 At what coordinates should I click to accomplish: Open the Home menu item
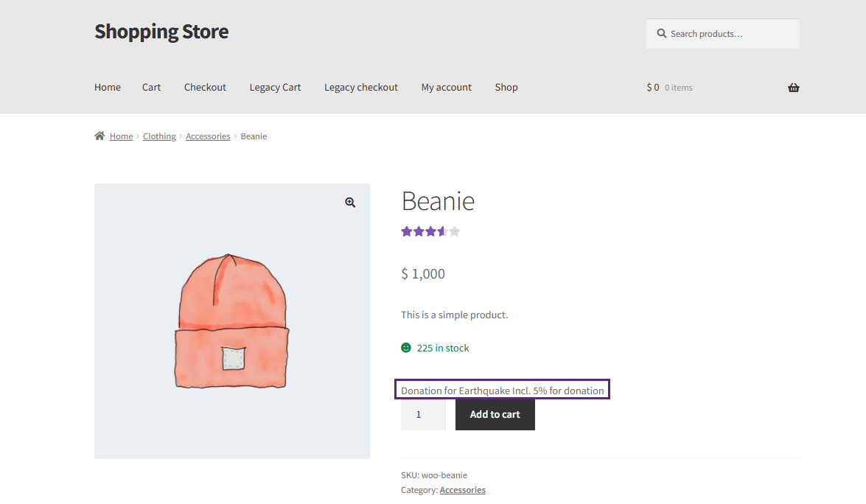coord(108,87)
